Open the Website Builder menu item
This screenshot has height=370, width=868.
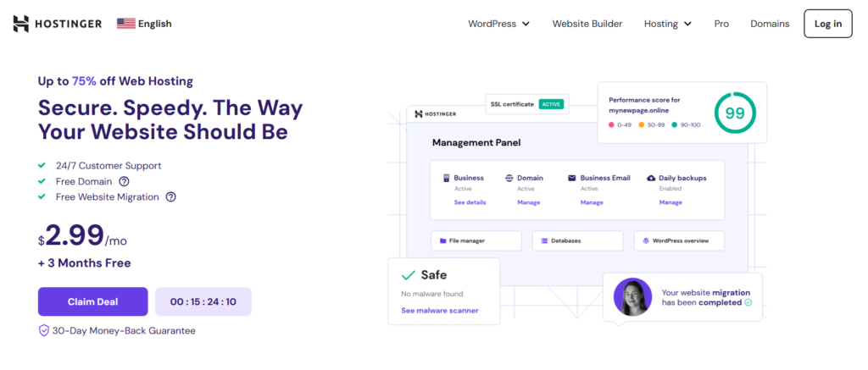tap(587, 24)
